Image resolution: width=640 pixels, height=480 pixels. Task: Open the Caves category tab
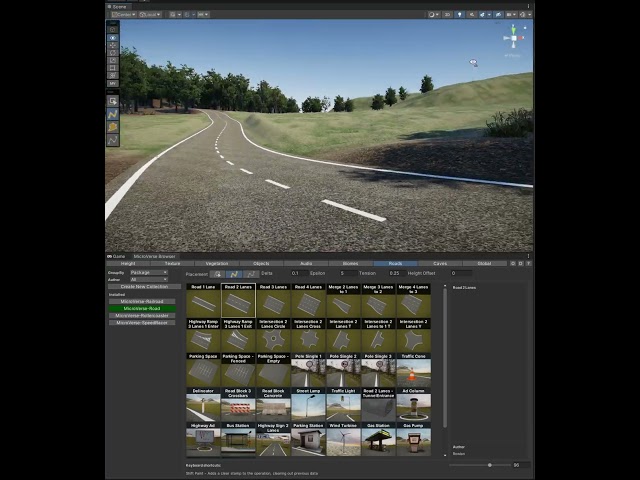pos(440,264)
